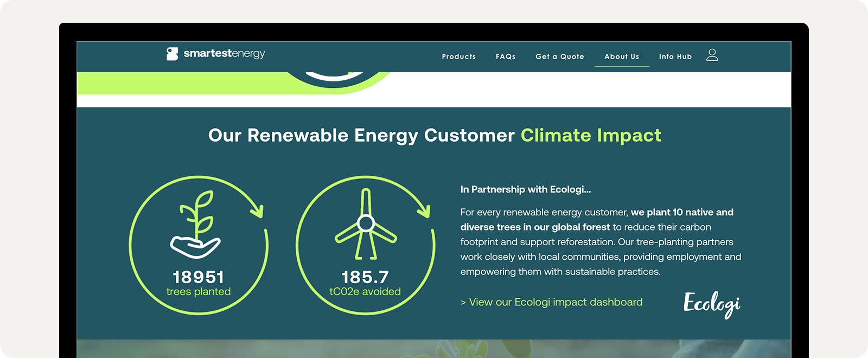Click the 'we plant 10 native and' bold text
Screen dimensions: 868x358
pyautogui.click(x=682, y=212)
